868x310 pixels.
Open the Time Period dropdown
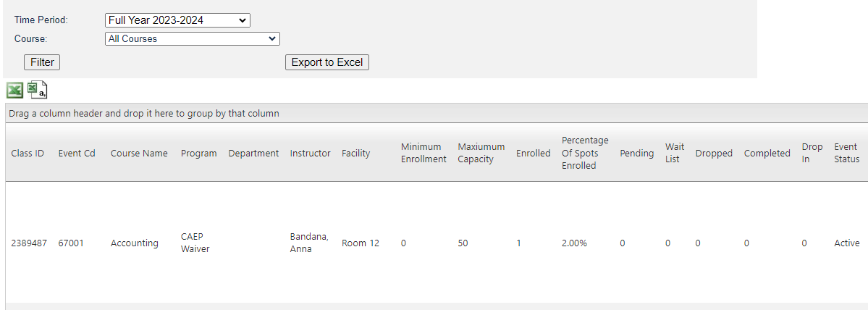click(x=177, y=20)
